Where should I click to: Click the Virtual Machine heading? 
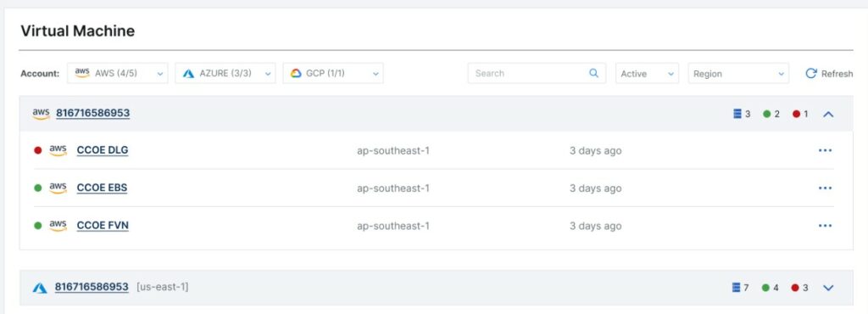point(77,31)
